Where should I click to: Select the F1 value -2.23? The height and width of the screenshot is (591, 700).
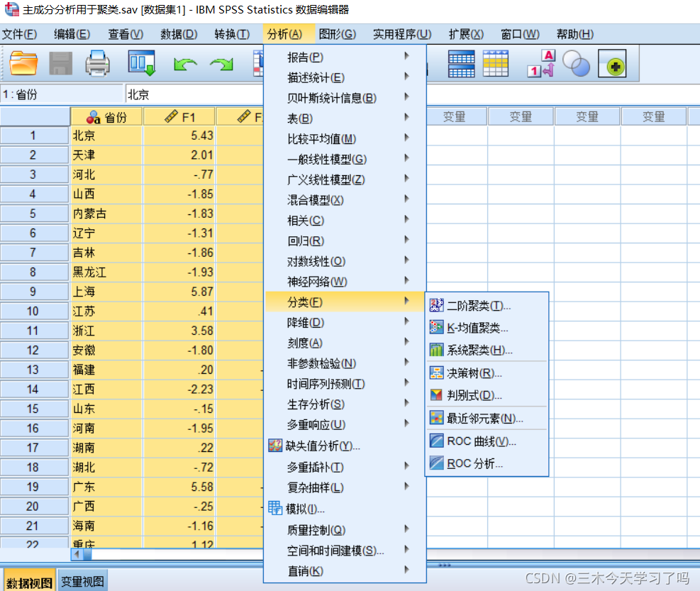[x=179, y=389]
